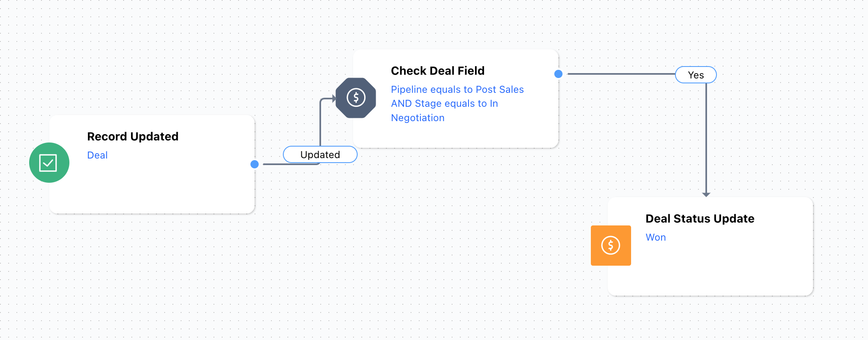
Task: Click the horizontal connector line leading to Yes
Action: (x=621, y=74)
